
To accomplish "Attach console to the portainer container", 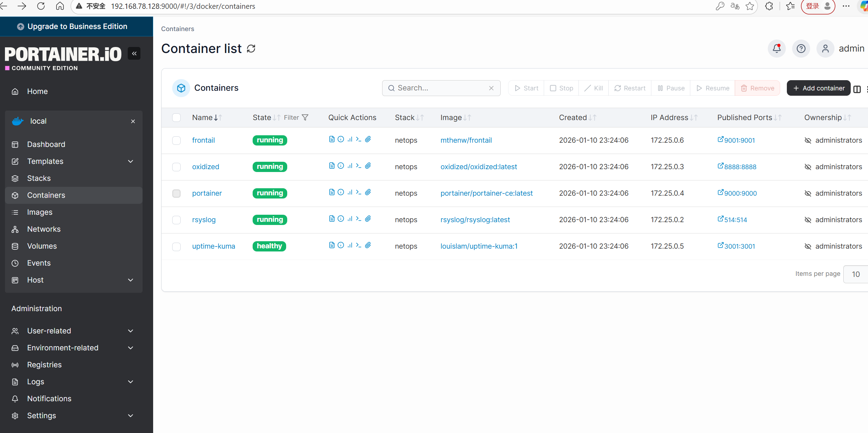I will coord(368,192).
